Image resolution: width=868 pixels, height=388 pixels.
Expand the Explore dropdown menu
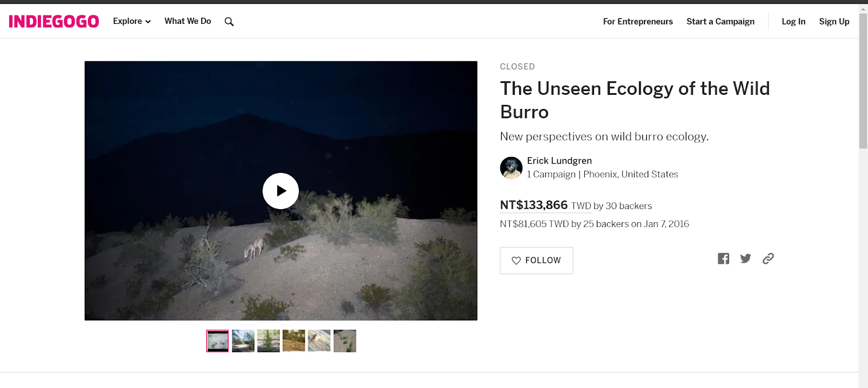click(132, 21)
